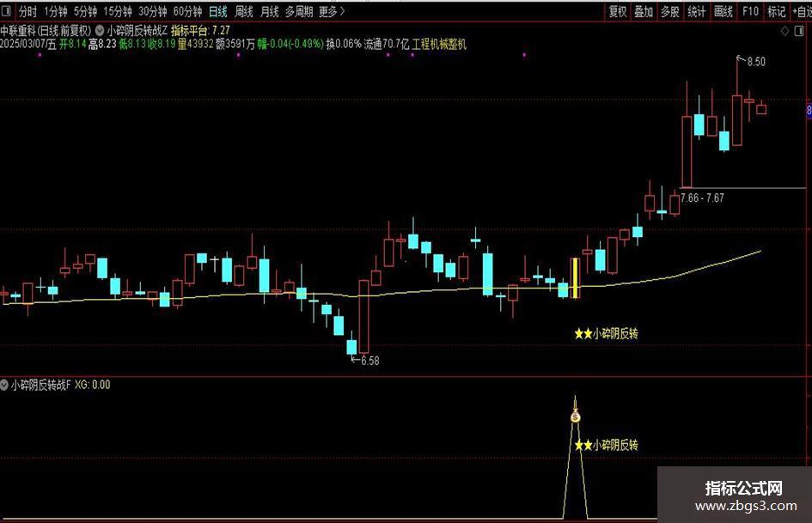The width and height of the screenshot is (812, 523).
Task: Click the ★★小碎阴反转 label in sub panel
Action: (x=607, y=445)
